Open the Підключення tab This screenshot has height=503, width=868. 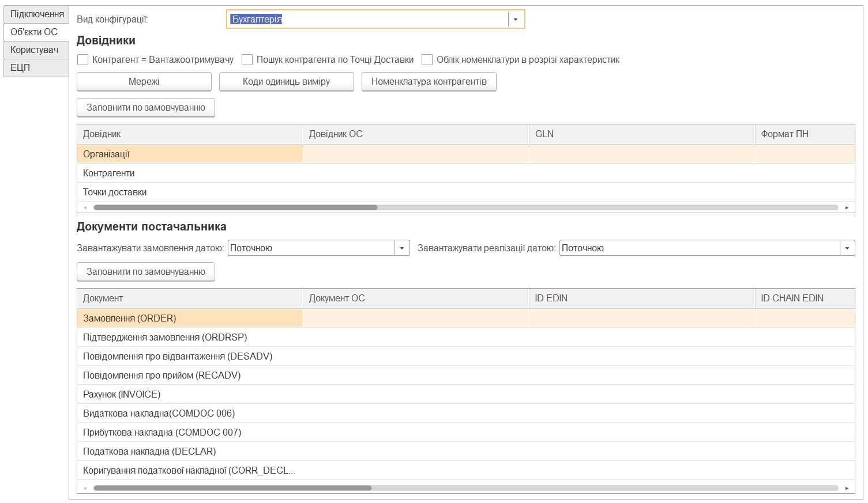click(x=36, y=14)
